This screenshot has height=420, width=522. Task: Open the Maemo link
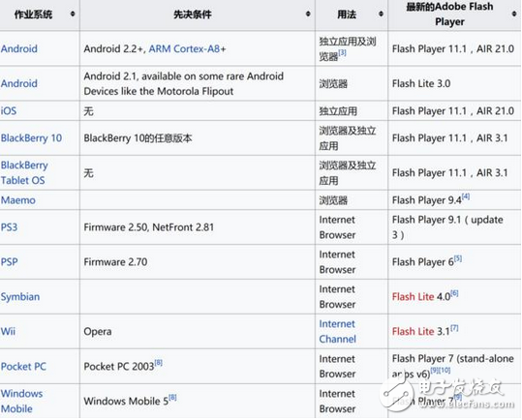pyautogui.click(x=18, y=200)
